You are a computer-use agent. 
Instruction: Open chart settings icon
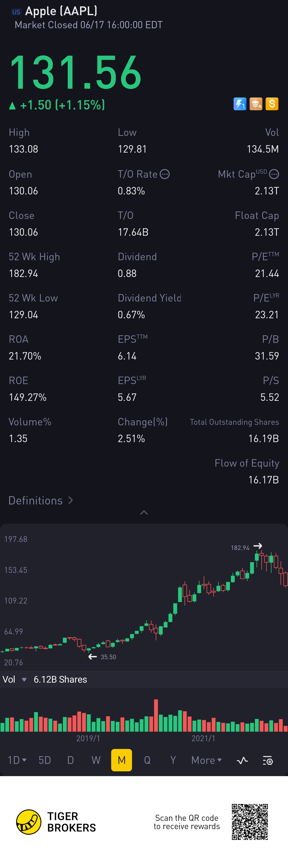coord(268,760)
